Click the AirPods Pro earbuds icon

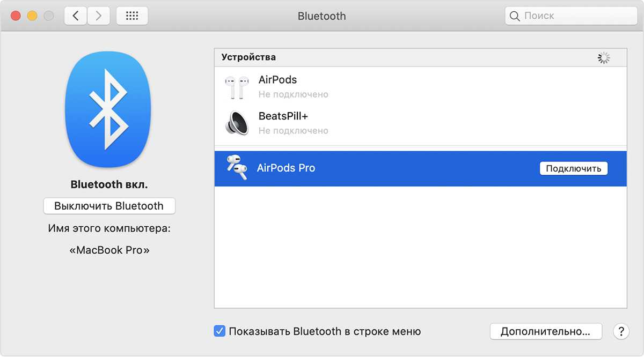(237, 168)
